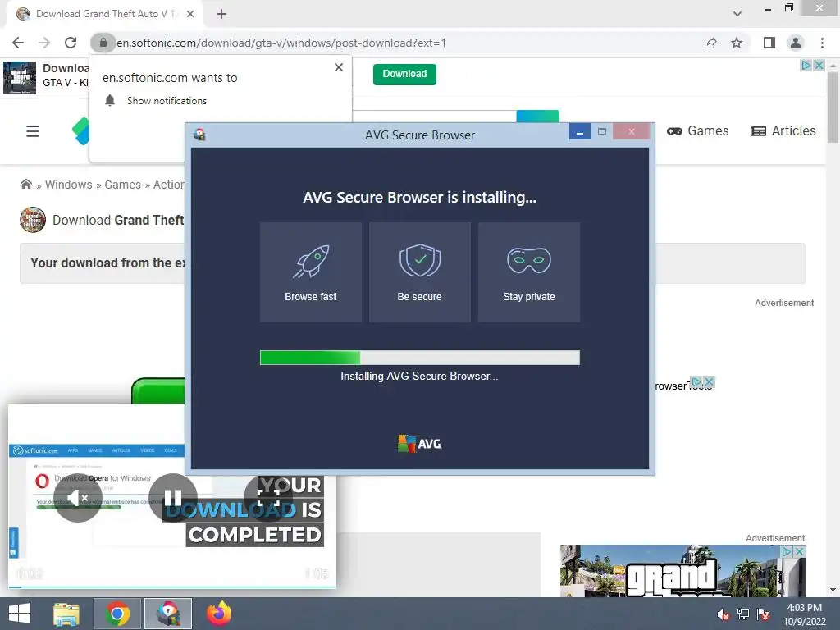Bookmark this page with star icon
The image size is (840, 630).
pyautogui.click(x=737, y=43)
